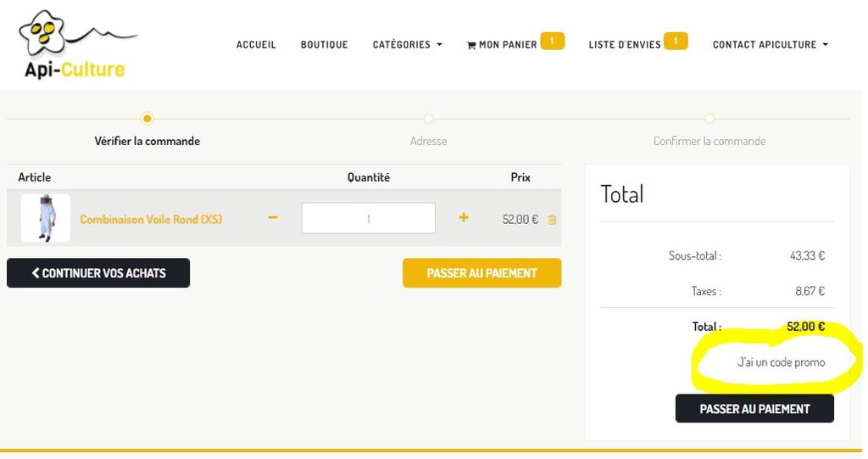Open the Catégories dropdown menu

click(407, 45)
